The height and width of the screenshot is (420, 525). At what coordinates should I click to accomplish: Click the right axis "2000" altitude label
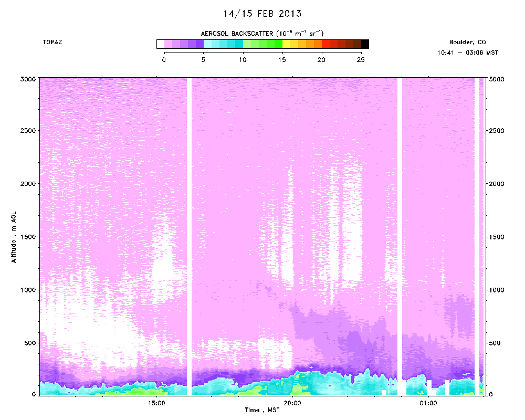(497, 184)
